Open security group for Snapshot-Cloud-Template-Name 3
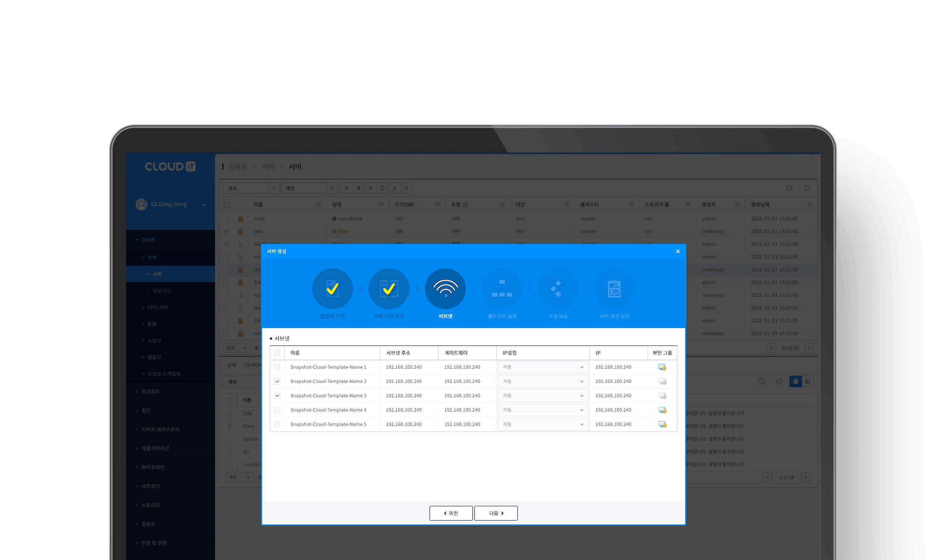 pos(662,396)
